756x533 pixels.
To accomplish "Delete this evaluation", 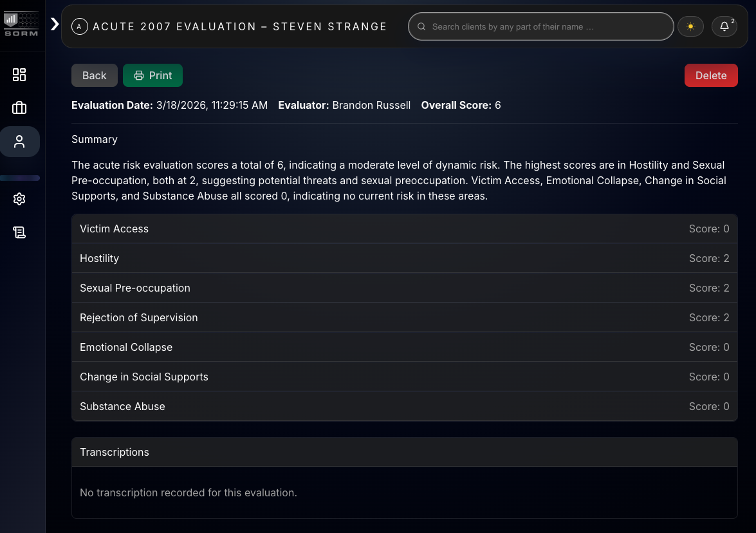I will pyautogui.click(x=711, y=75).
